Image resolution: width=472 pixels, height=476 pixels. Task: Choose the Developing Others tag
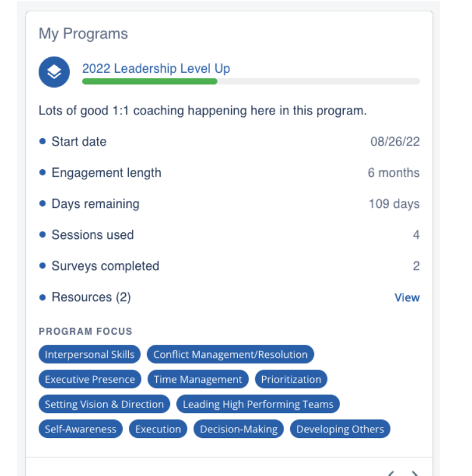pyautogui.click(x=340, y=429)
